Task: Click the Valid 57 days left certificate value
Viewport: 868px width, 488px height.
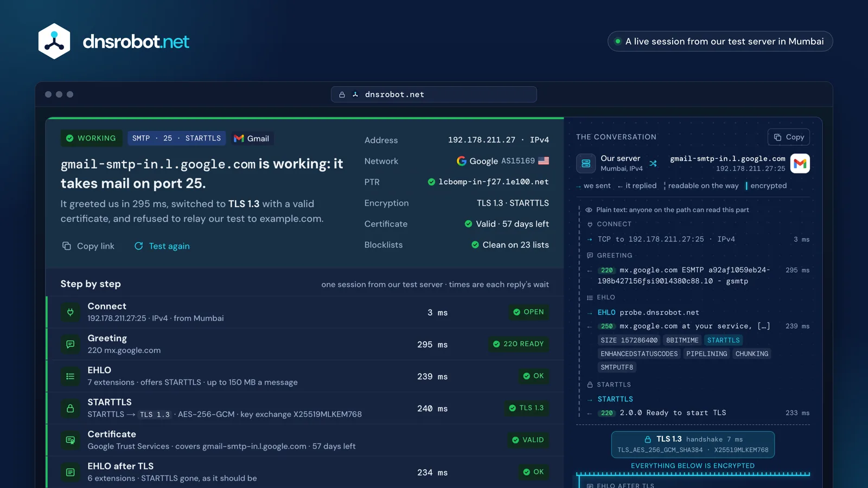Action: pyautogui.click(x=512, y=224)
